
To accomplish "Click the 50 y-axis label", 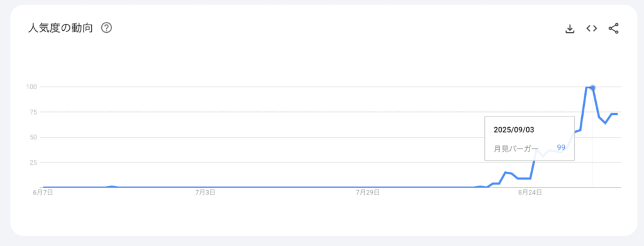I will point(34,137).
